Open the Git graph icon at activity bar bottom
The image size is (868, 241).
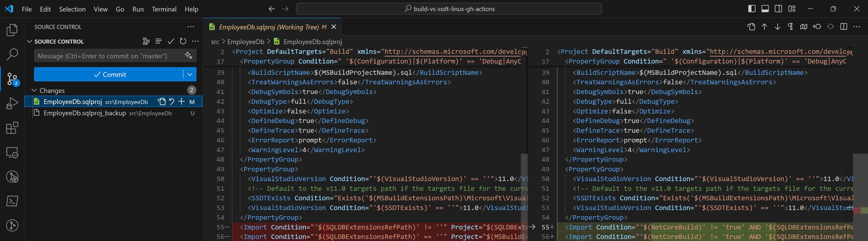click(12, 225)
